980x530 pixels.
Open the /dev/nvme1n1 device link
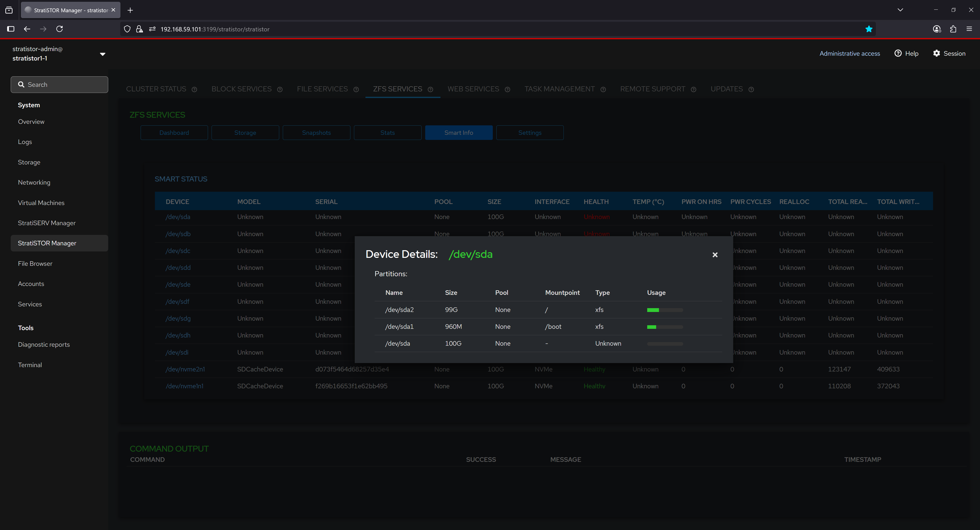[185, 386]
